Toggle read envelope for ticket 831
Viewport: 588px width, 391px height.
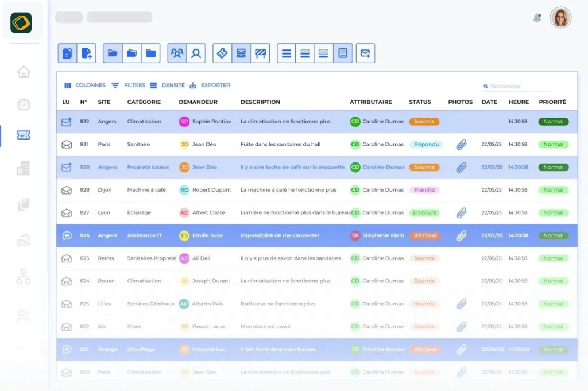pyautogui.click(x=67, y=145)
